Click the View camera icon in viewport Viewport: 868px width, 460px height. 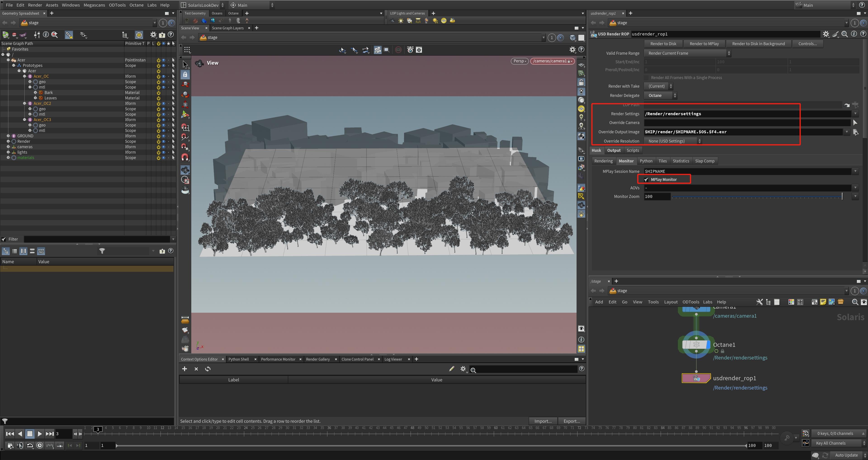point(199,63)
